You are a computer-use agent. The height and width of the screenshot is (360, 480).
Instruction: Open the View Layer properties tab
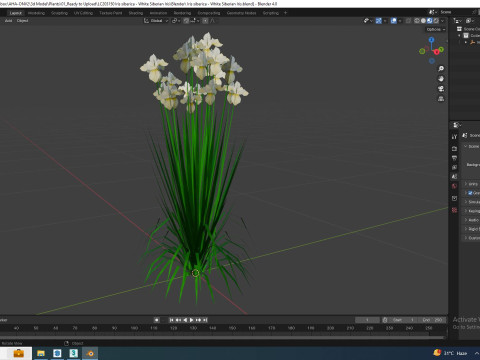tap(454, 167)
